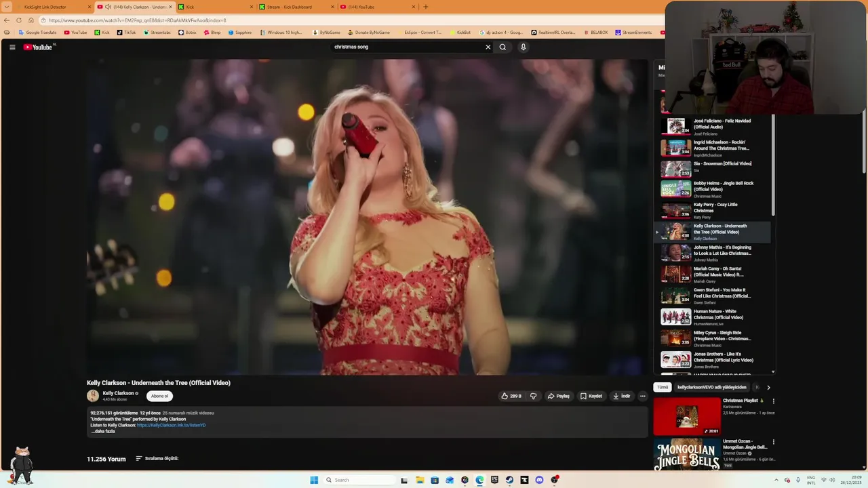Play Bobby Helms - Jingle Bell Rock
The image size is (868, 488).
tap(712, 189)
